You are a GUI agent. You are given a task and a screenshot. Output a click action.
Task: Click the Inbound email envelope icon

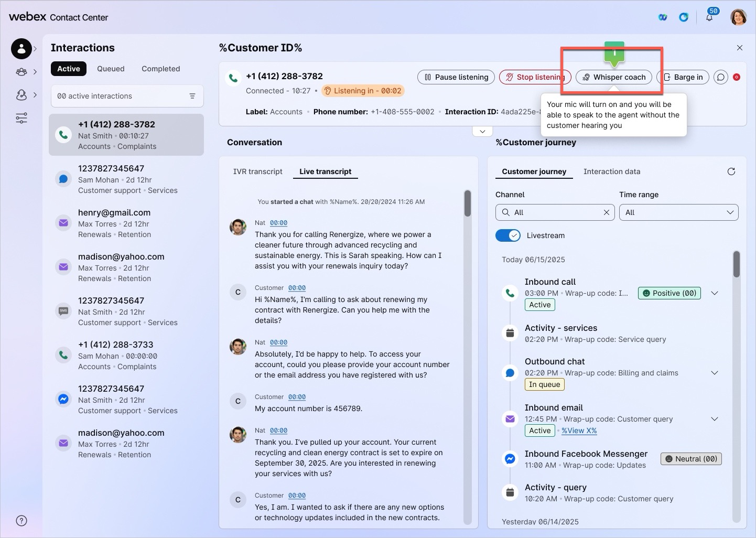pyautogui.click(x=510, y=419)
